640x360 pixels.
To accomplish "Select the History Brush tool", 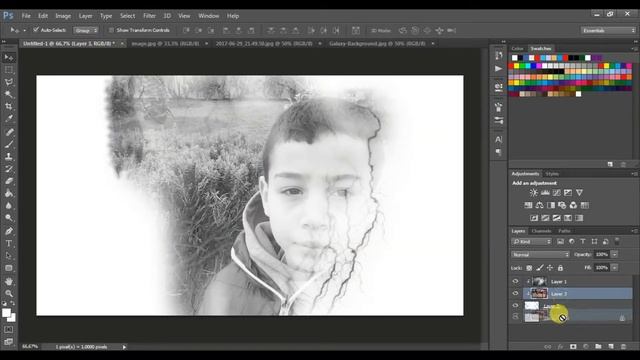I will pos(9,169).
